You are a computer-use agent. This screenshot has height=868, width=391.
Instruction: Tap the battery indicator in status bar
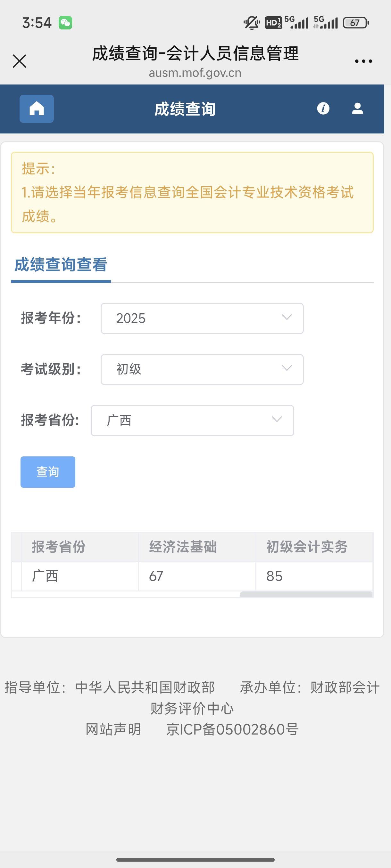[x=356, y=23]
